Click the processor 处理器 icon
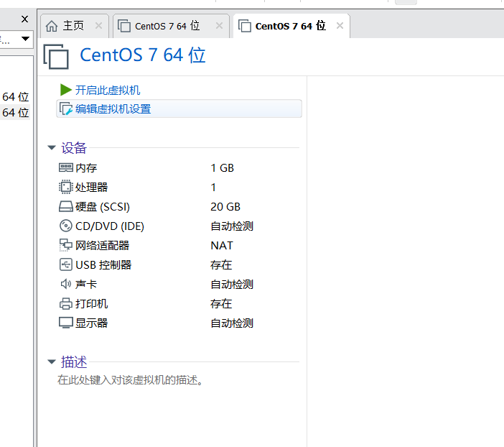 point(66,187)
